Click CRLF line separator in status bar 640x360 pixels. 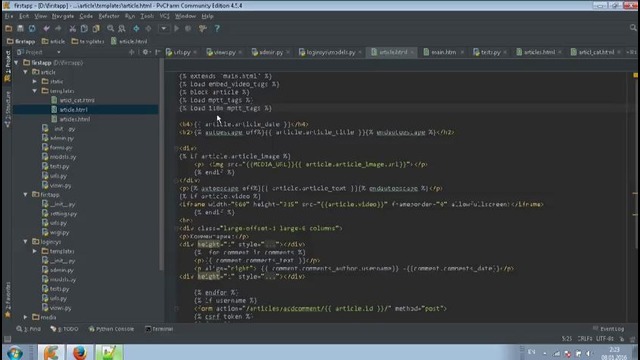pos(584,339)
